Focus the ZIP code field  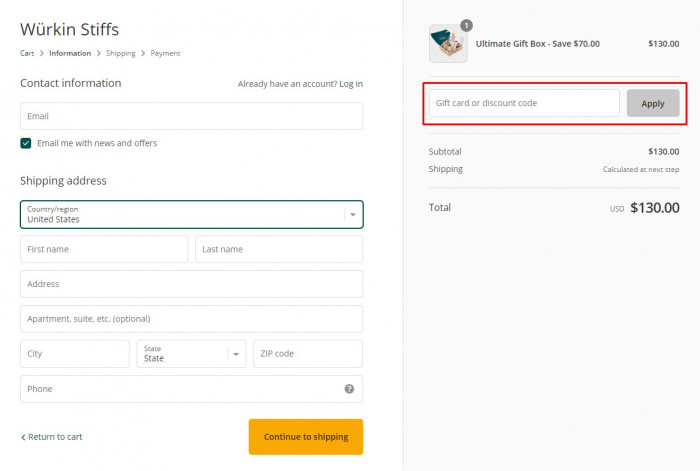coord(308,354)
